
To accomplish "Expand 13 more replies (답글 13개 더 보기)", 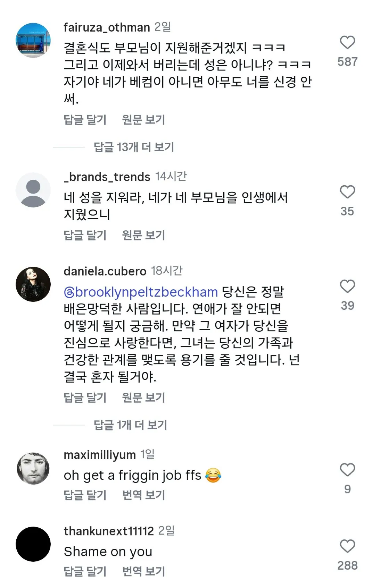I will tap(134, 147).
